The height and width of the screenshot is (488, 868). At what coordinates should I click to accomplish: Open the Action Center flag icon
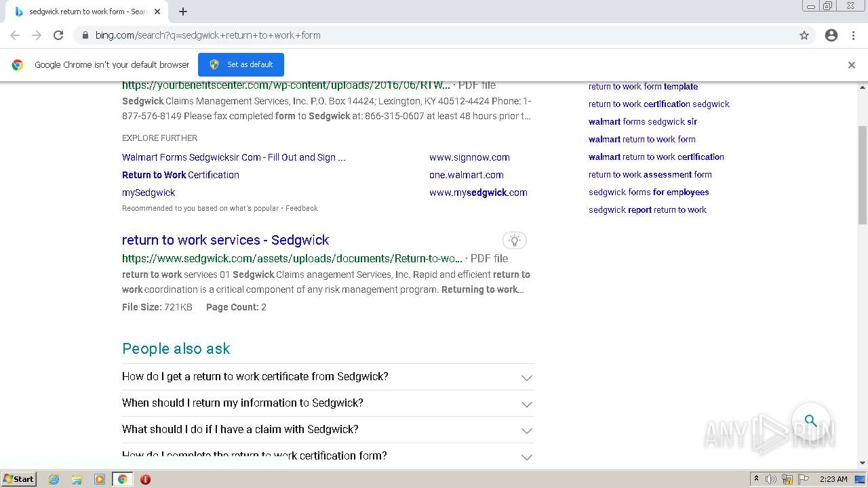coord(804,479)
